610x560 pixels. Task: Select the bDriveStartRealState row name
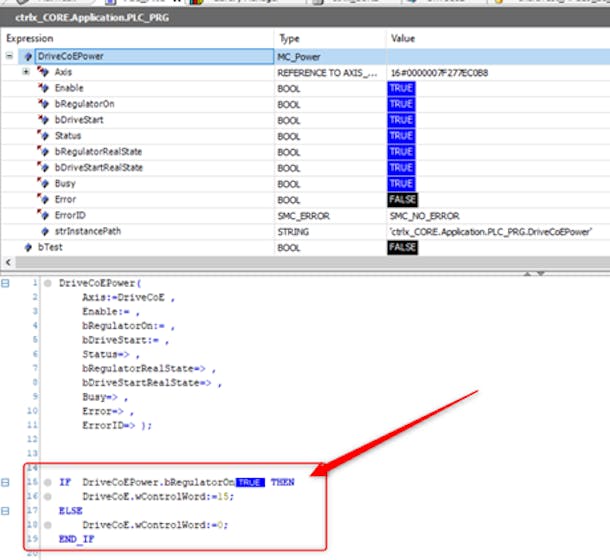[x=99, y=168]
